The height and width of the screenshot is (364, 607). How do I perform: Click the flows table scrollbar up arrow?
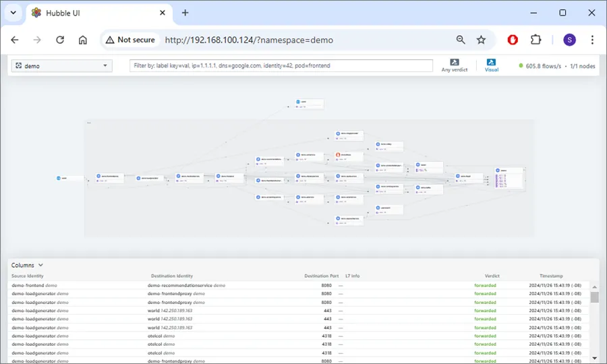coord(595,286)
